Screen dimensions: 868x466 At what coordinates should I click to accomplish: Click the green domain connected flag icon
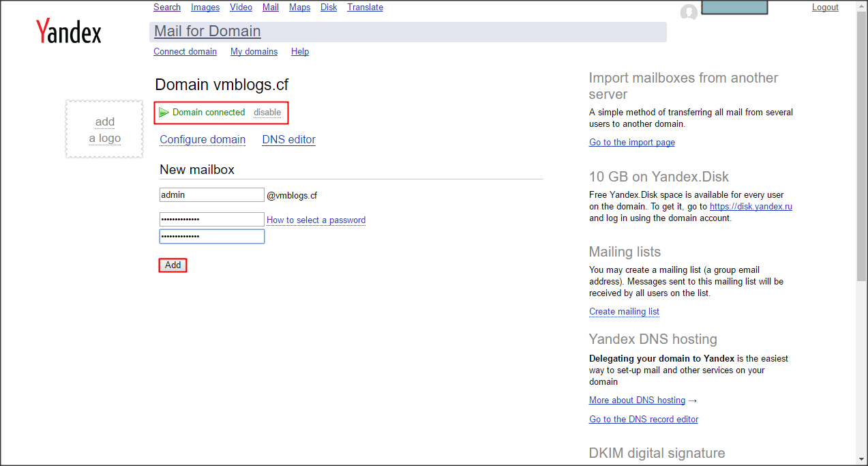coord(164,113)
